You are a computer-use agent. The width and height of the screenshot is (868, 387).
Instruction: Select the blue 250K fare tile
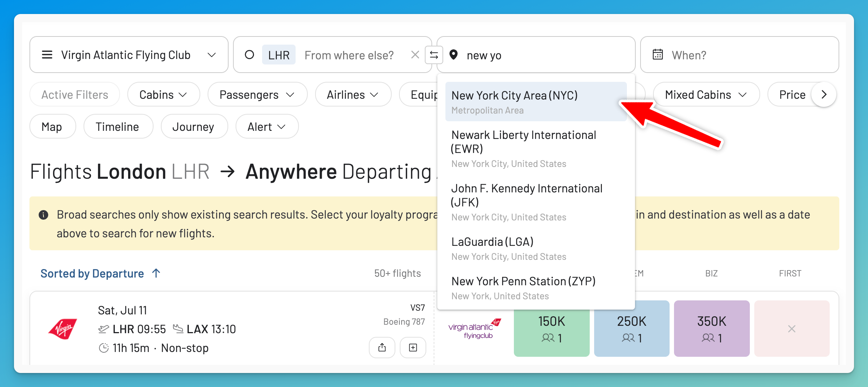[632, 328]
